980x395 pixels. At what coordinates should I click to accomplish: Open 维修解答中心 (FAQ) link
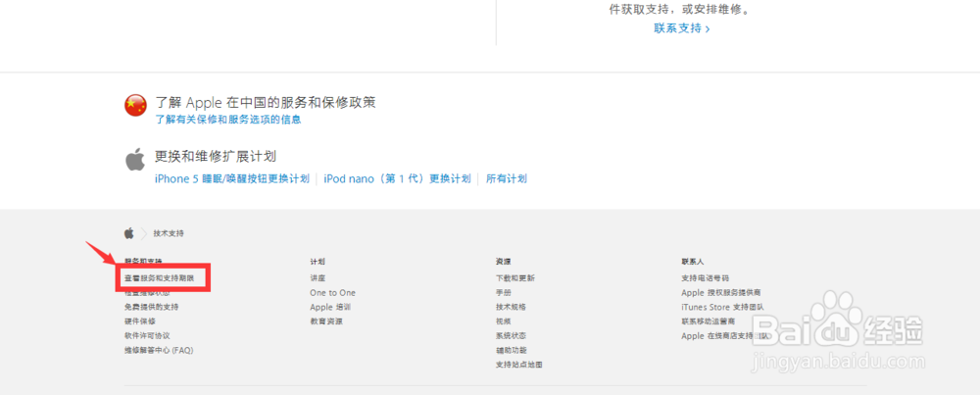(159, 351)
